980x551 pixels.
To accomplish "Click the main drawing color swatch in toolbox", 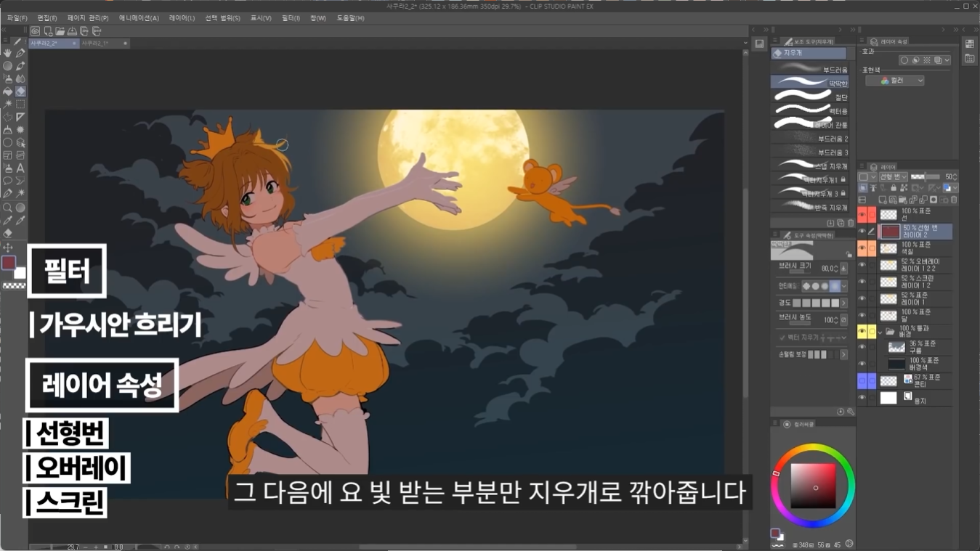I will pyautogui.click(x=8, y=262).
